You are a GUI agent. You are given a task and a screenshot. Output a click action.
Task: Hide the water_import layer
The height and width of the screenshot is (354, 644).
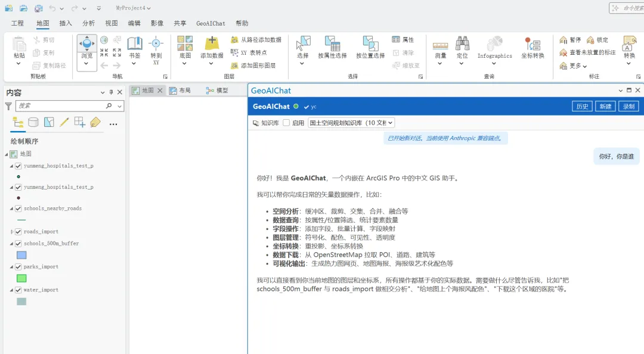(18, 290)
